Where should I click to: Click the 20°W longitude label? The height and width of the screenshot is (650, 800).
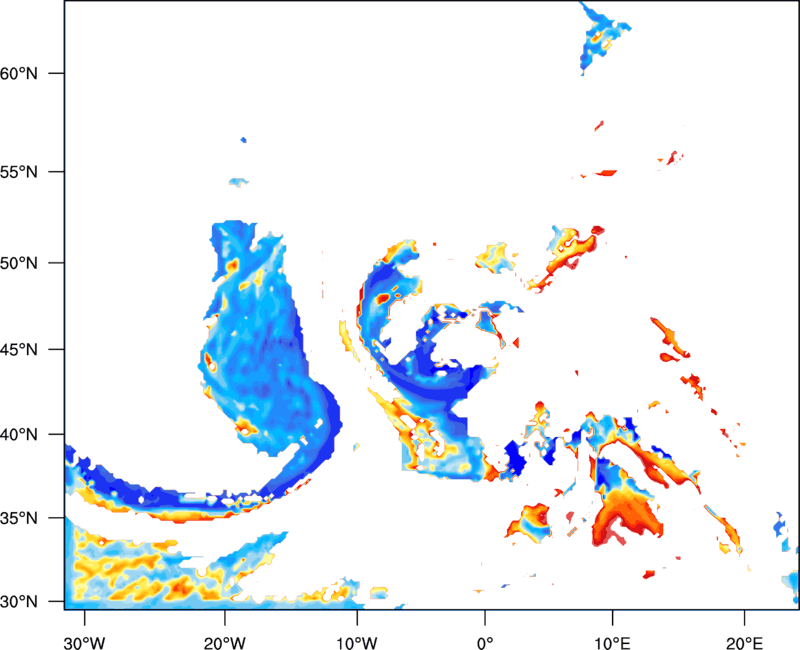click(x=224, y=643)
